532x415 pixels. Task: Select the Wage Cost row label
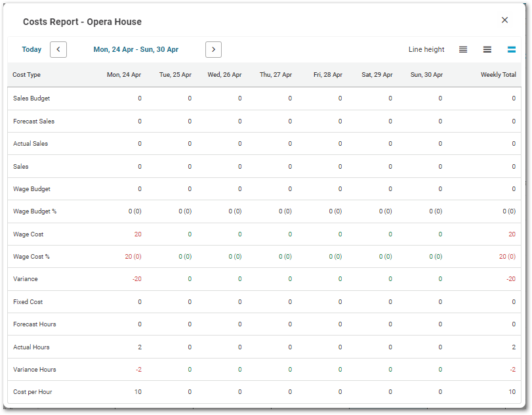click(x=28, y=234)
